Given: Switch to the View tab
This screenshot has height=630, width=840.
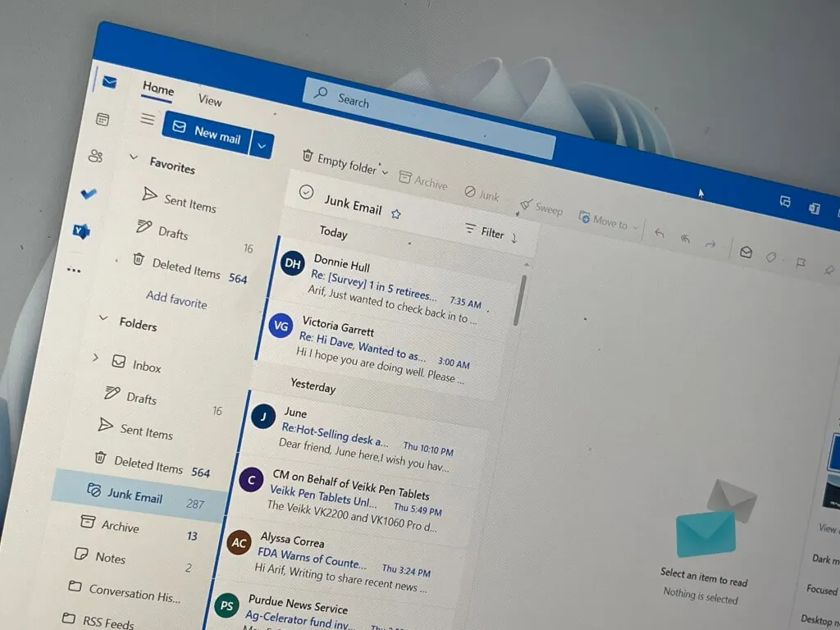Looking at the screenshot, I should 210,100.
